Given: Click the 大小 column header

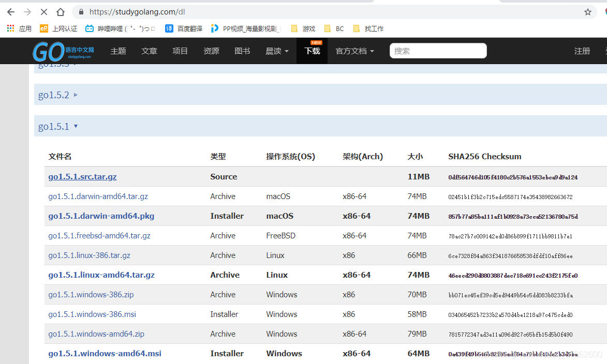Looking at the screenshot, I should coord(415,157).
